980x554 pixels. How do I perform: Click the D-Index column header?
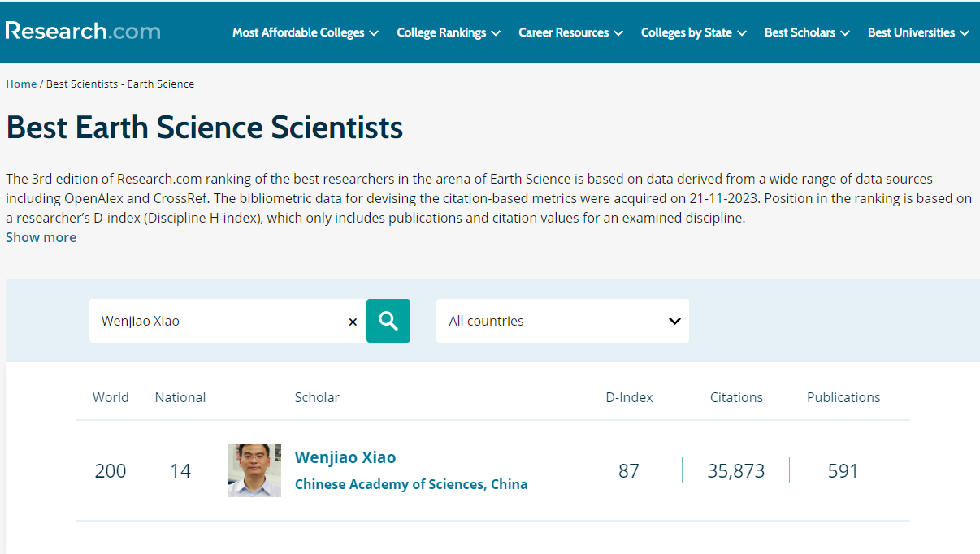630,397
